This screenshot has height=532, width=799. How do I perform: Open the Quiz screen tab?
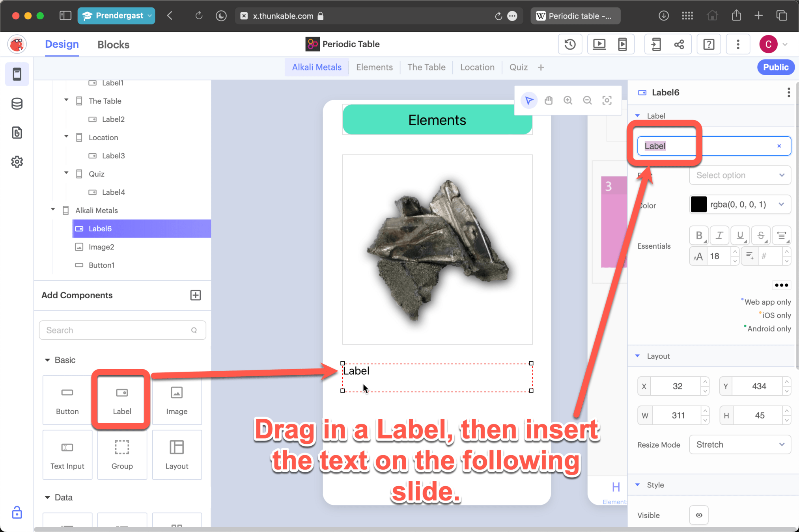518,67
